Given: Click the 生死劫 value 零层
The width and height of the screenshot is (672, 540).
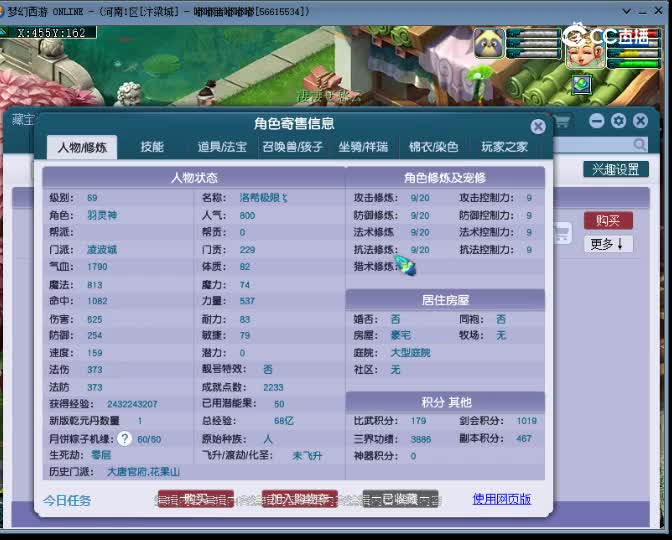Looking at the screenshot, I should pos(102,455).
